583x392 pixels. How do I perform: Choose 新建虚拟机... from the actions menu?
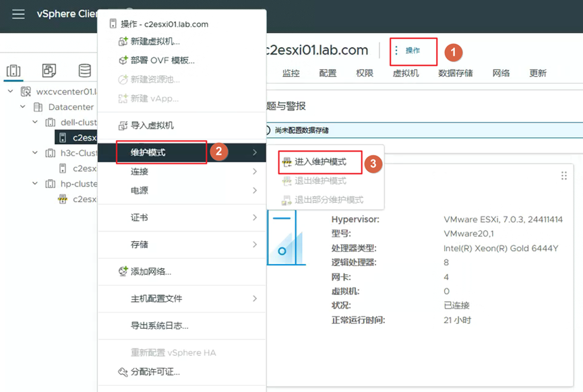coord(182,41)
